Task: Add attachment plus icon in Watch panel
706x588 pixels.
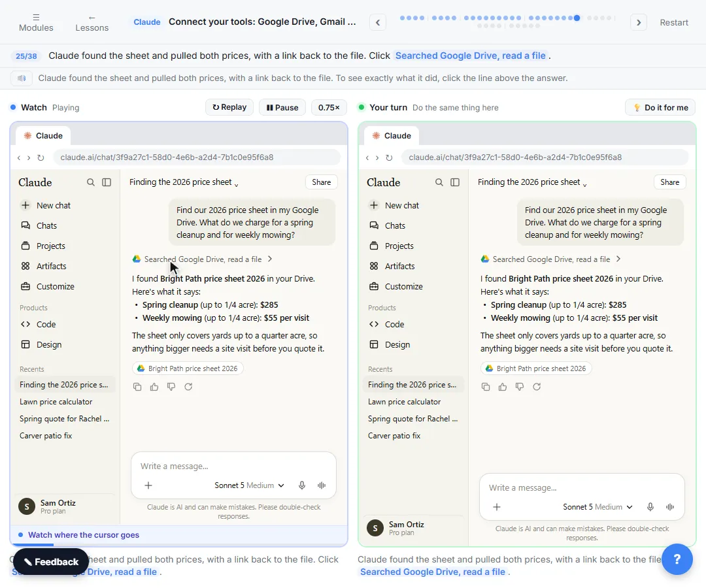Action: coord(148,485)
